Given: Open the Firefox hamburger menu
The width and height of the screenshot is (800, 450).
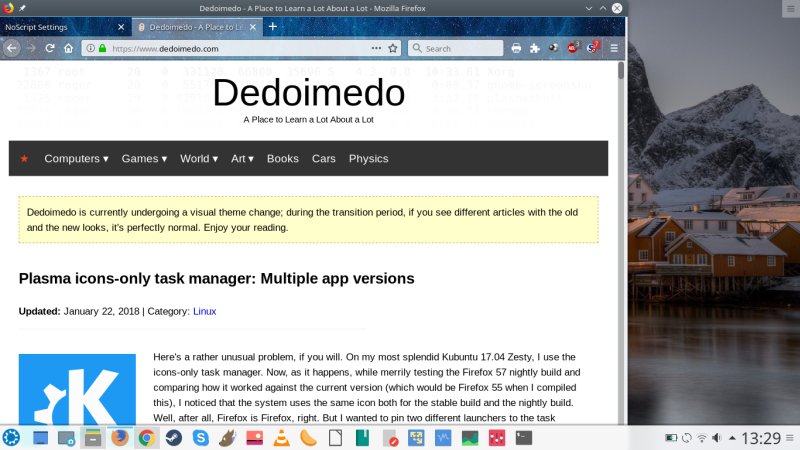Looking at the screenshot, I should pos(613,48).
